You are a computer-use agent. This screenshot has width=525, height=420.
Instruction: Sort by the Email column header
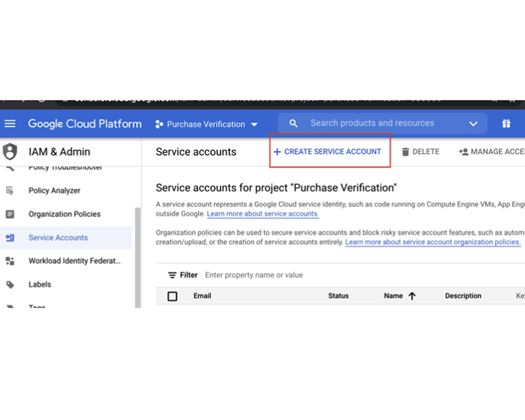202,296
